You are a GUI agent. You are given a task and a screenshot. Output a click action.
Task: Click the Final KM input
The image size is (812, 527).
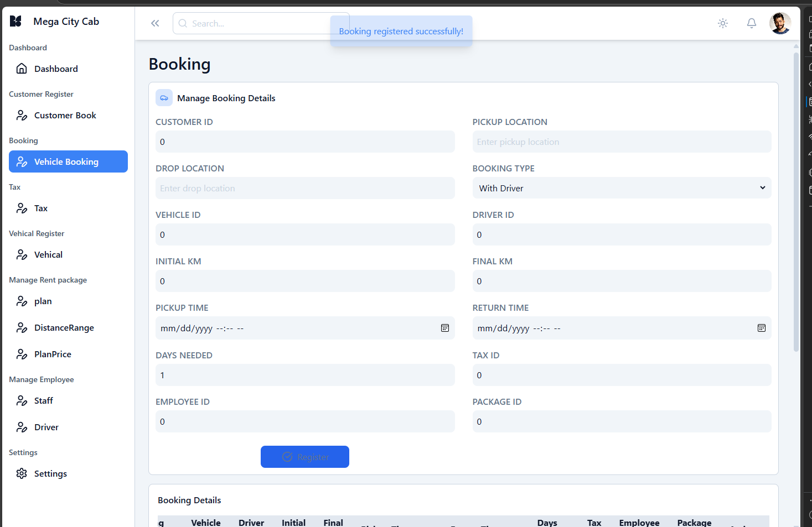tap(622, 281)
